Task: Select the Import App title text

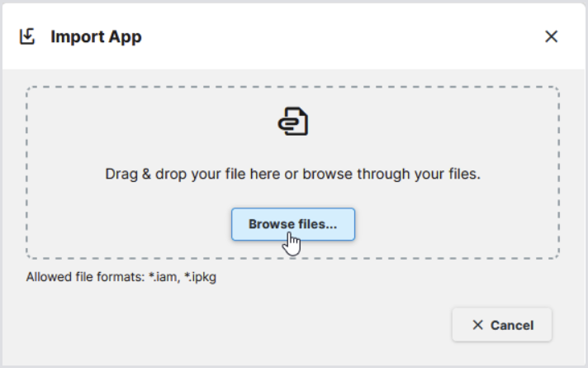Action: coord(96,36)
